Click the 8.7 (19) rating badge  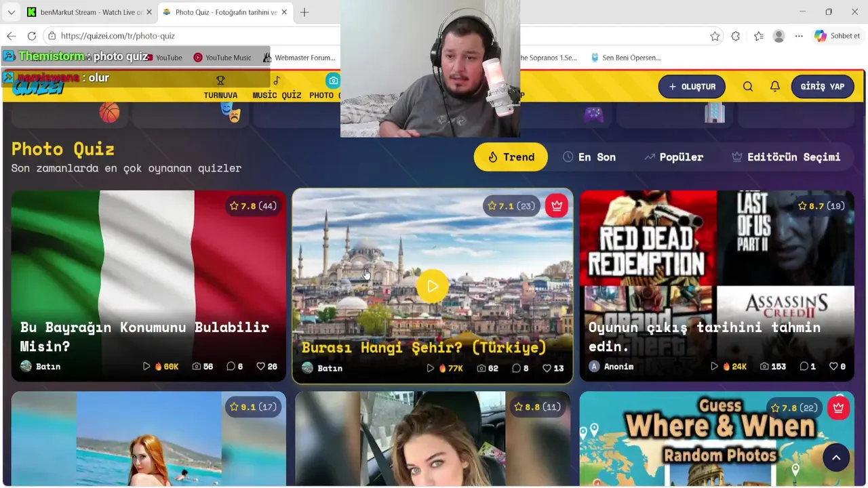pos(821,206)
